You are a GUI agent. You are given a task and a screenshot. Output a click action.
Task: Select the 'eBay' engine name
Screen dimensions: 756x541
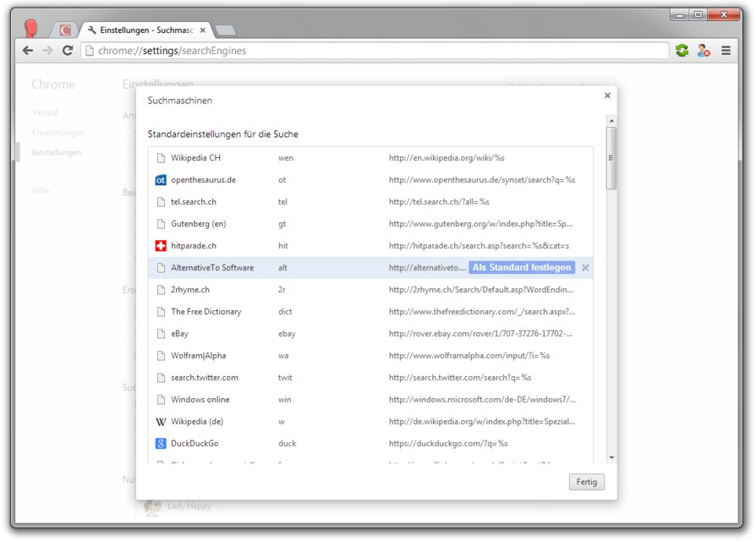[x=180, y=334]
